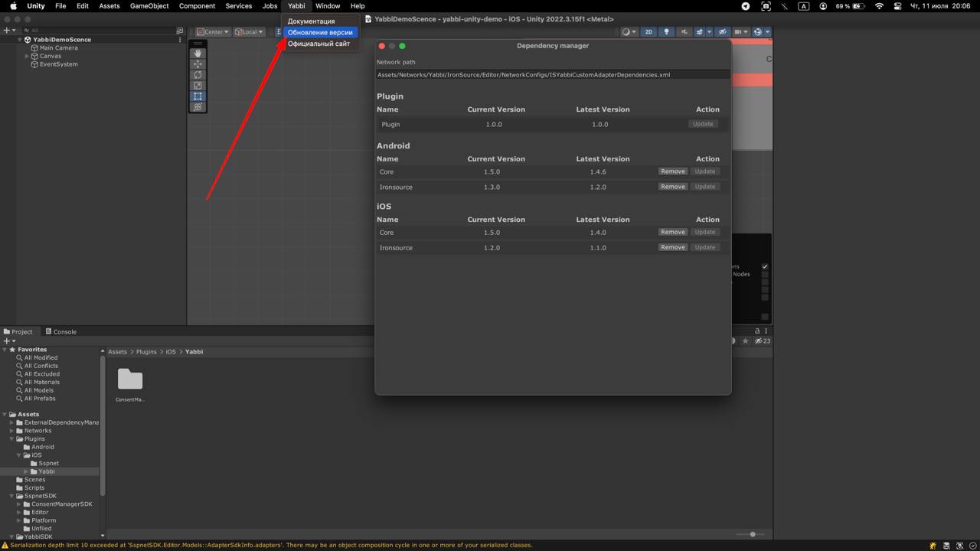Select the Rotate tool in scene toolbar
Image resolution: width=980 pixels, height=551 pixels.
click(x=198, y=75)
